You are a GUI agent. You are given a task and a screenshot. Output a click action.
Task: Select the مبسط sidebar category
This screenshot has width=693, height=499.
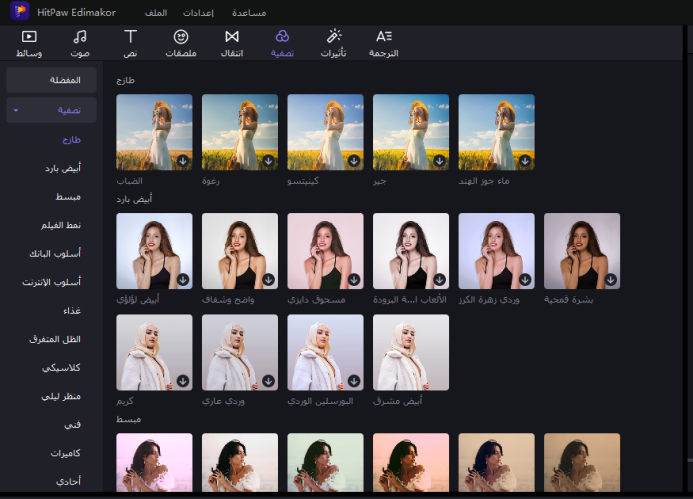(x=68, y=197)
